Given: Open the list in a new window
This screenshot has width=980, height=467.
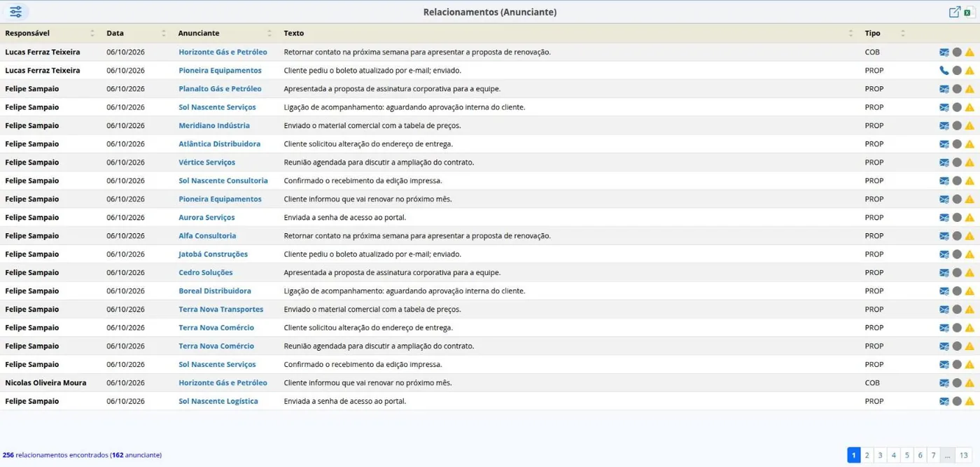Looking at the screenshot, I should pos(954,12).
